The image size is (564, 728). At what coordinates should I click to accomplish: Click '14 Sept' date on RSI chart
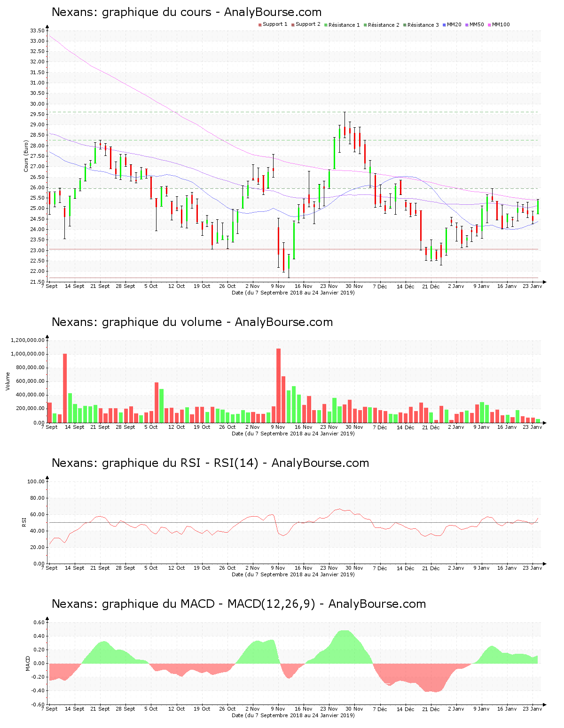click(x=75, y=568)
